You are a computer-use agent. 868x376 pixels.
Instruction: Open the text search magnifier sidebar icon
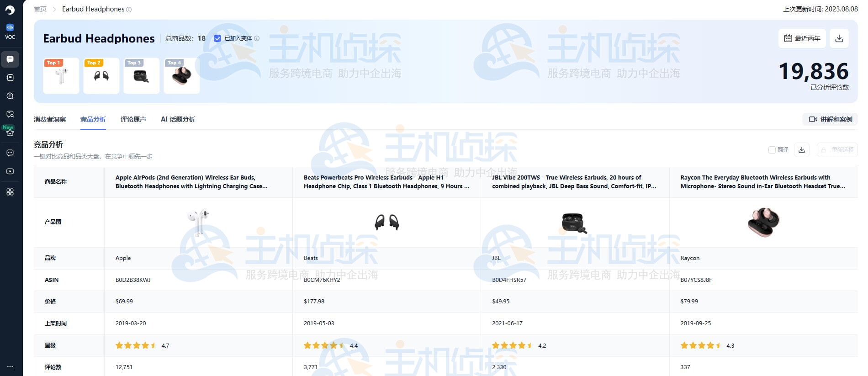point(10,96)
